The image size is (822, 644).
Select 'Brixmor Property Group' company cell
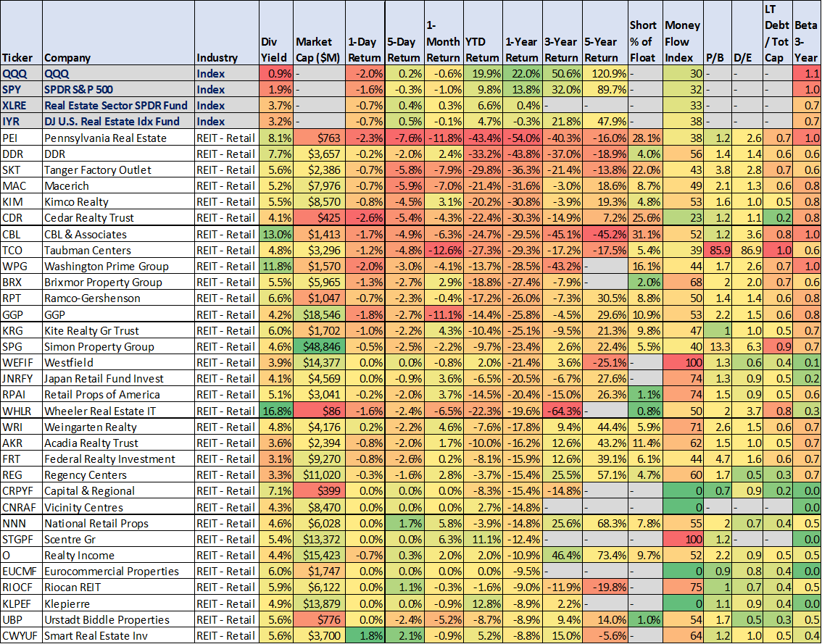click(x=118, y=283)
